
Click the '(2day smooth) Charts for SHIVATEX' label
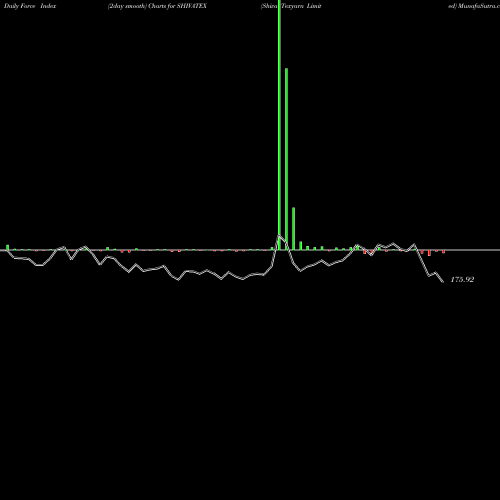pyautogui.click(x=157, y=6)
